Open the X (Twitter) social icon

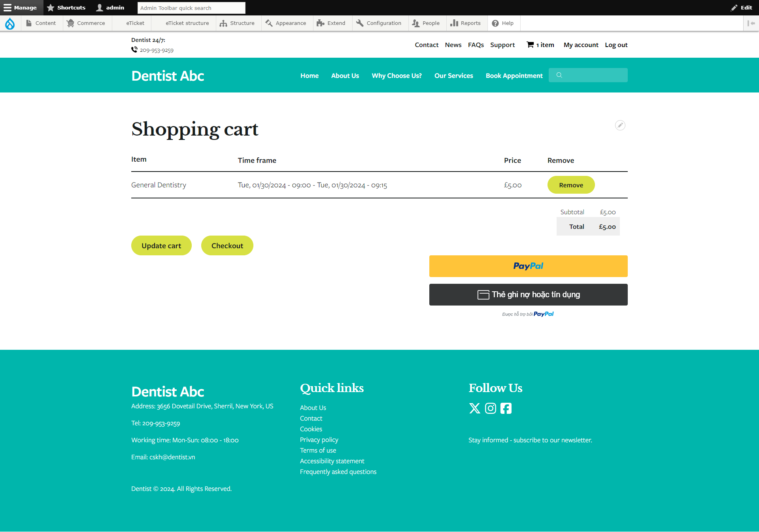point(474,408)
